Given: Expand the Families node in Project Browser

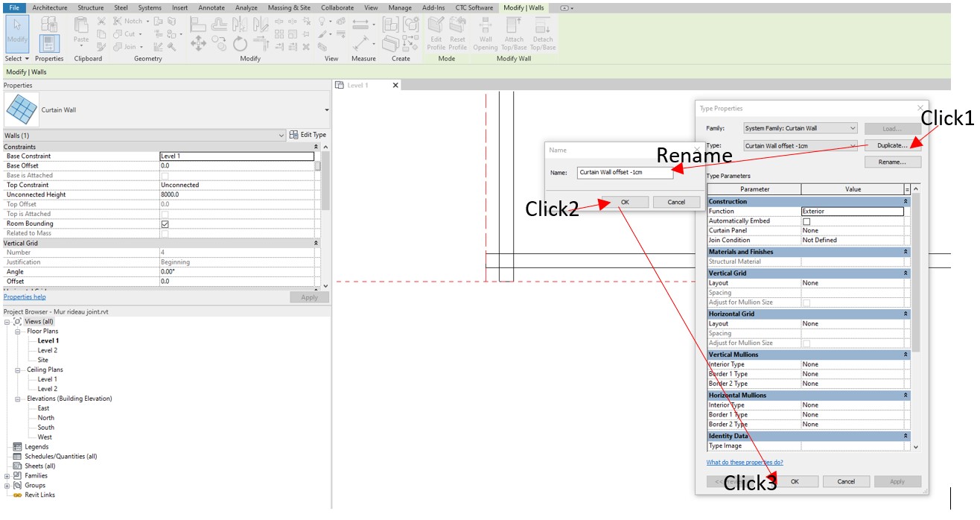Looking at the screenshot, I should point(7,476).
